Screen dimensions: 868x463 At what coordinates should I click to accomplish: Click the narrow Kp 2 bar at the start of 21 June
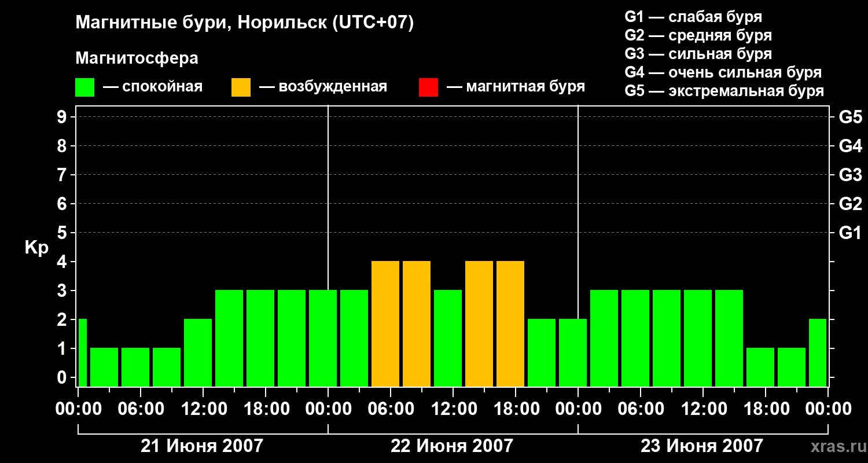click(82, 353)
